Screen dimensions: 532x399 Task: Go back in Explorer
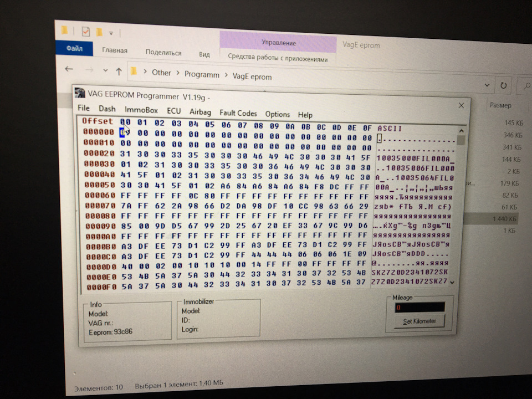click(x=69, y=69)
